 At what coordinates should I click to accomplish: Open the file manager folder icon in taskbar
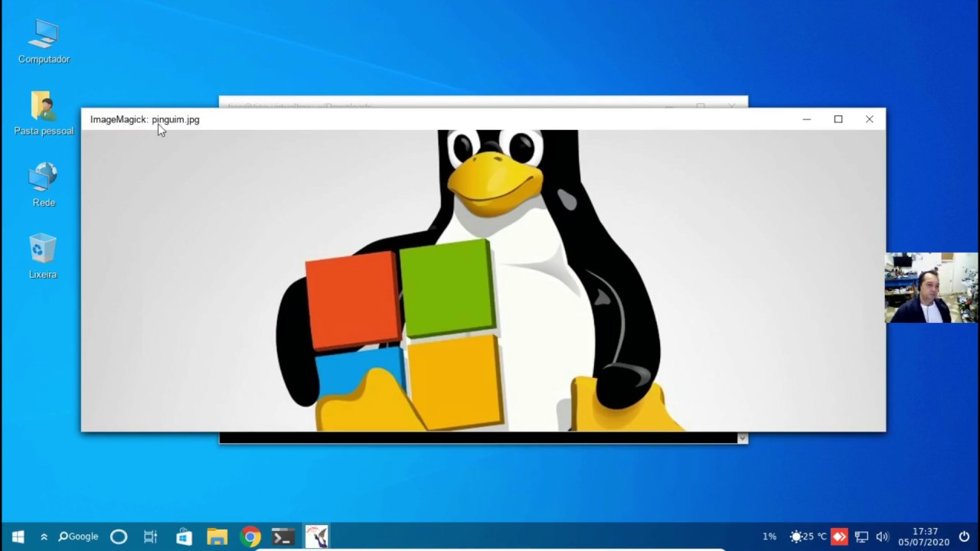pos(217,536)
